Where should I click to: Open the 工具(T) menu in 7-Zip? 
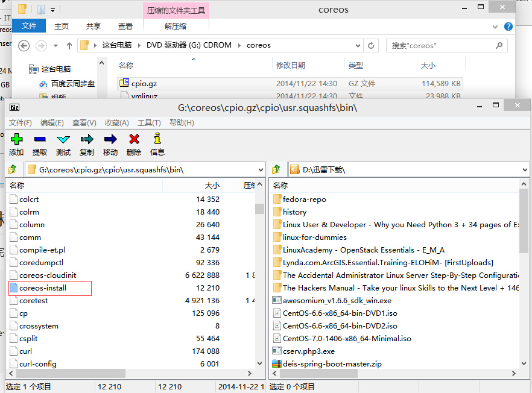(x=149, y=123)
